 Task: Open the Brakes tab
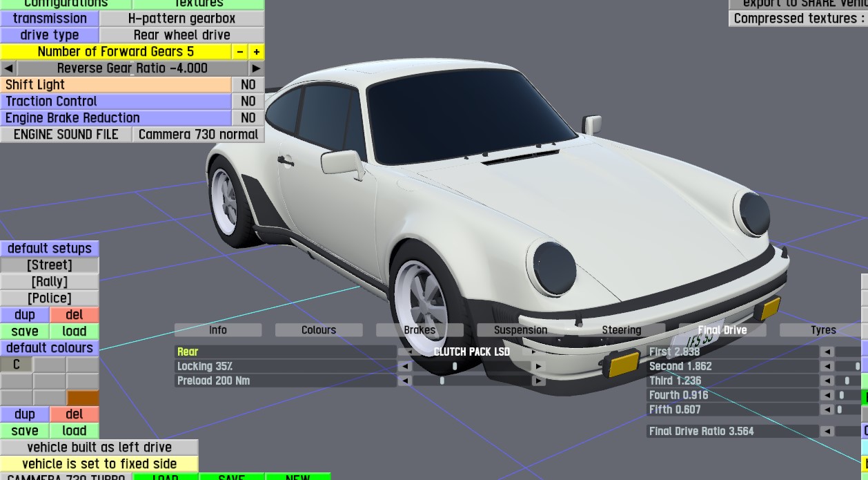420,330
